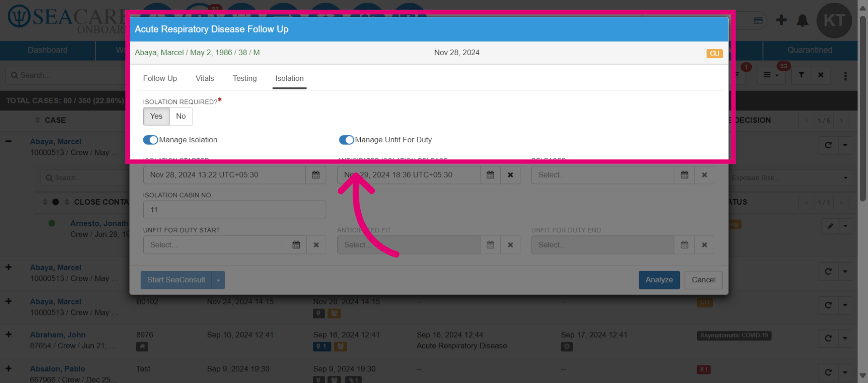Clear the Anticipated Fit date field
The height and width of the screenshot is (383, 868).
510,245
